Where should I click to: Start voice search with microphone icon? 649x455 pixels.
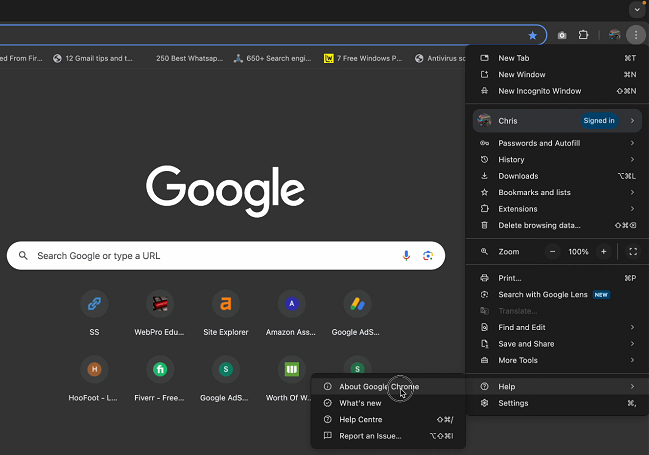(406, 255)
